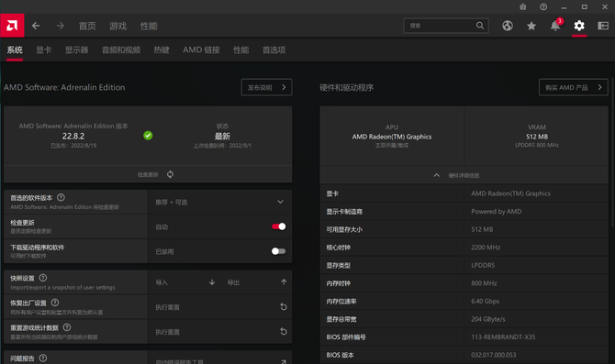Switch to the AMD 链接 tab
This screenshot has width=615, height=364.
[x=201, y=50]
